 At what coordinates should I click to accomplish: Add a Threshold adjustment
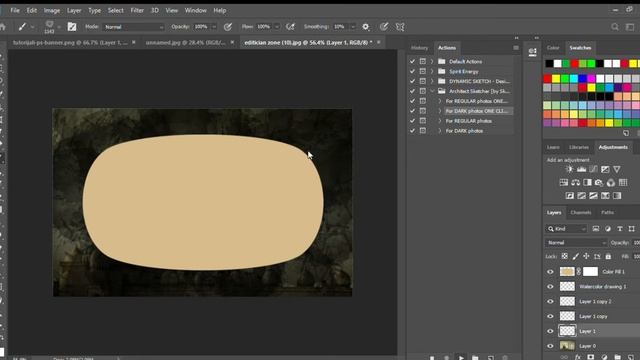point(593,196)
